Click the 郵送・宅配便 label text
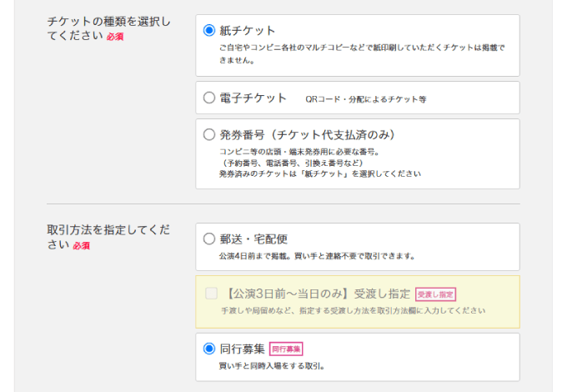 [253, 239]
